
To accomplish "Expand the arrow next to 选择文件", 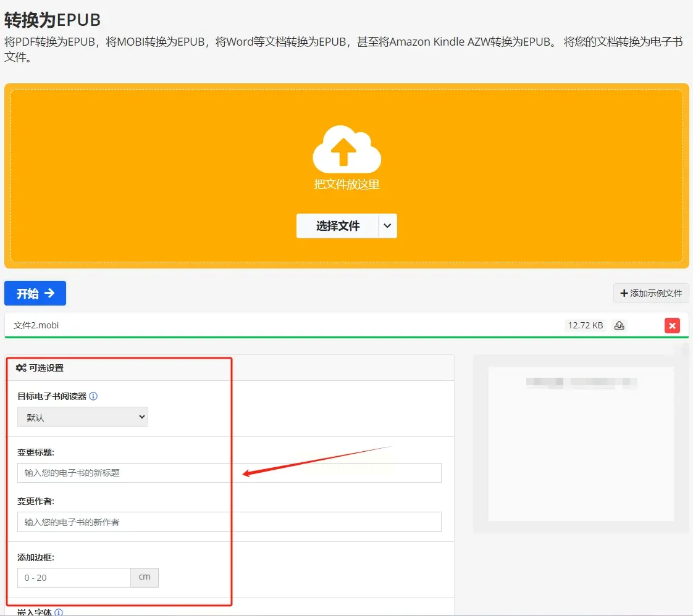I will [x=387, y=226].
